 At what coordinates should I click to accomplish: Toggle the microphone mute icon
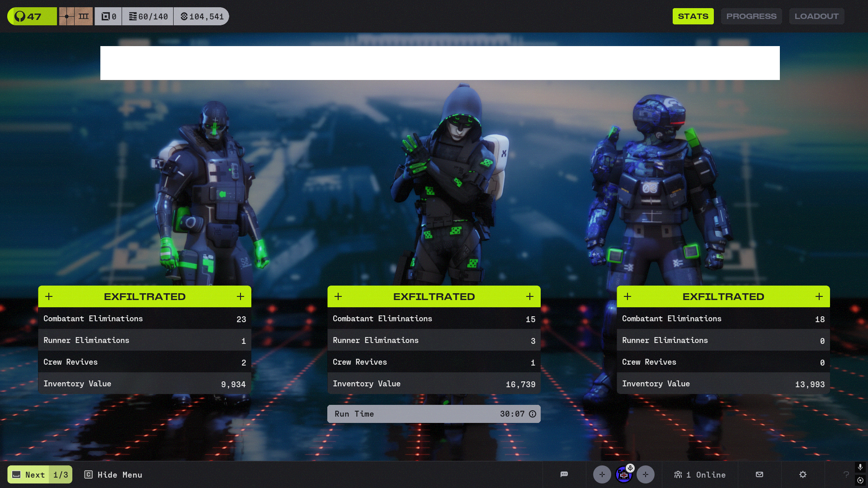pyautogui.click(x=860, y=467)
